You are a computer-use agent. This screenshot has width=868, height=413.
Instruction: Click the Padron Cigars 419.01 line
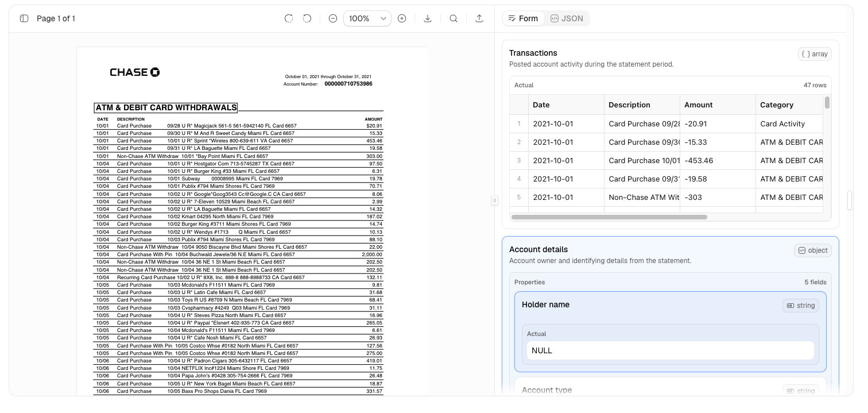[x=239, y=361]
